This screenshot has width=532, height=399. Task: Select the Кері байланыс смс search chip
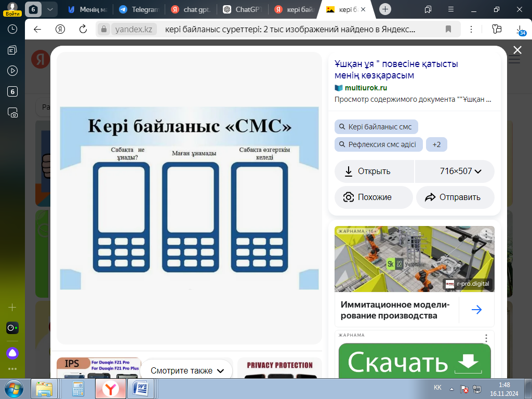[376, 127]
